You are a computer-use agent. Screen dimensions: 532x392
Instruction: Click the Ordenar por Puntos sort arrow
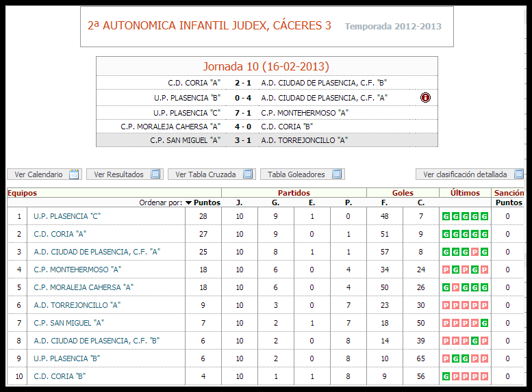[x=189, y=202]
